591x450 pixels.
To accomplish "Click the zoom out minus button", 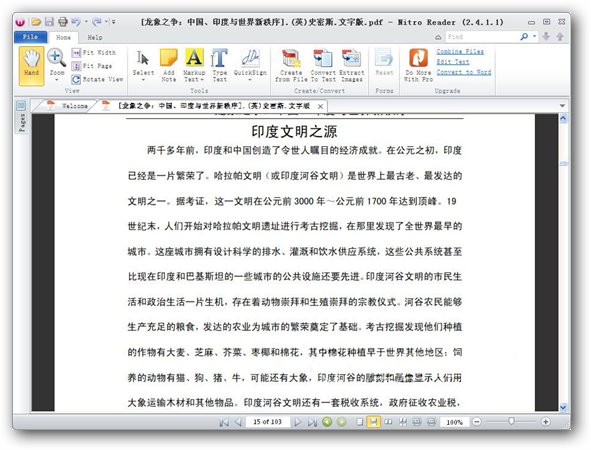I will click(477, 422).
